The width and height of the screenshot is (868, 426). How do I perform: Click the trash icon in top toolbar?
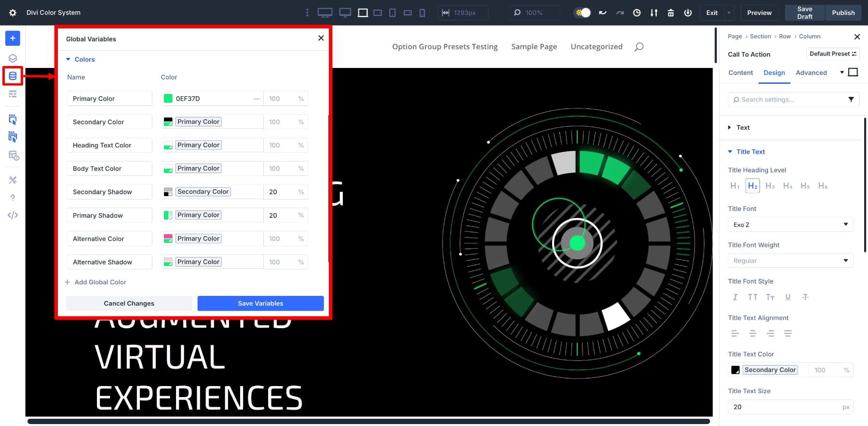point(670,13)
